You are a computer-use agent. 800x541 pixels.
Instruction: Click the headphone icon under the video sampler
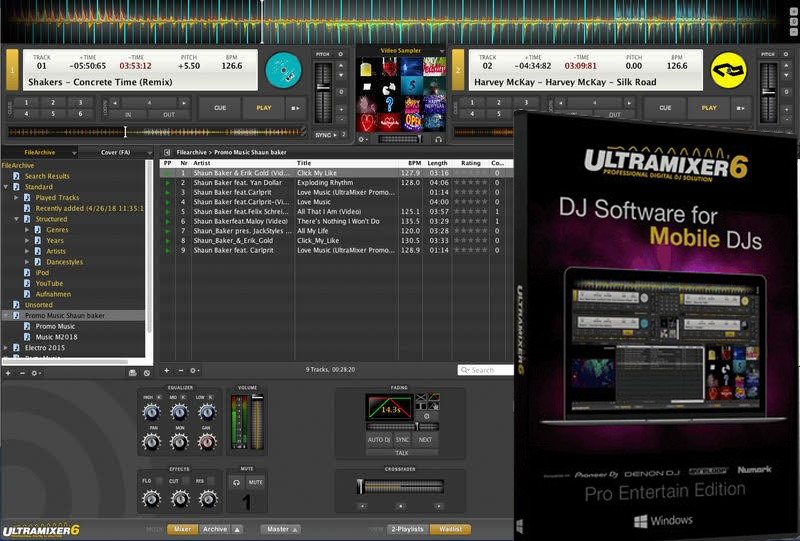tap(438, 139)
